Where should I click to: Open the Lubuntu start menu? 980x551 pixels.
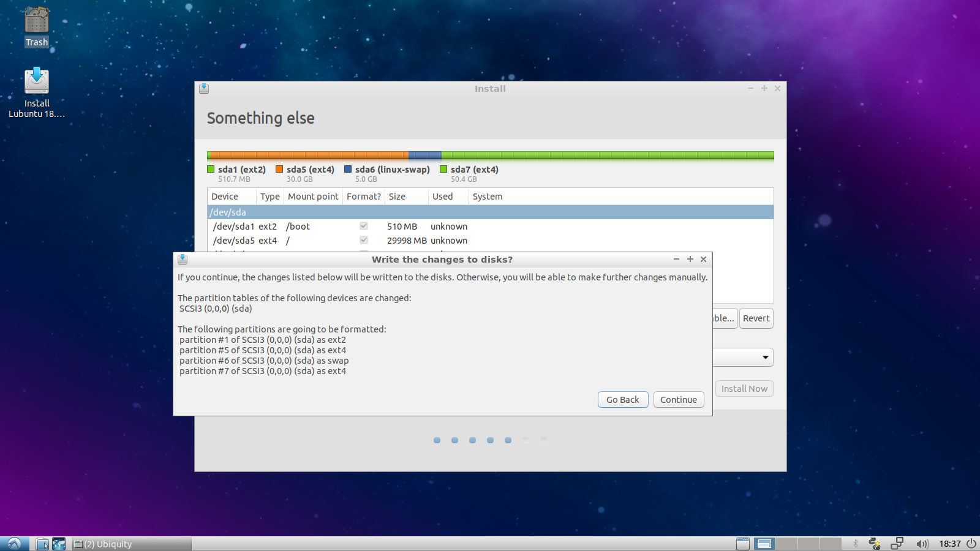coord(14,544)
